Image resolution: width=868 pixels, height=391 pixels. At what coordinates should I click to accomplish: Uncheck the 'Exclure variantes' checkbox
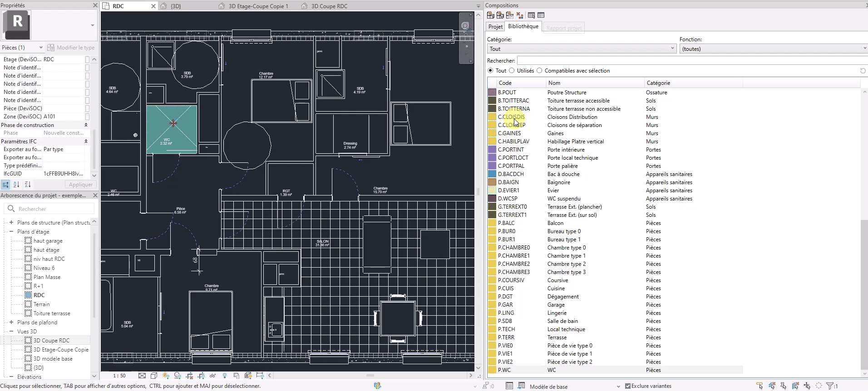click(x=628, y=386)
